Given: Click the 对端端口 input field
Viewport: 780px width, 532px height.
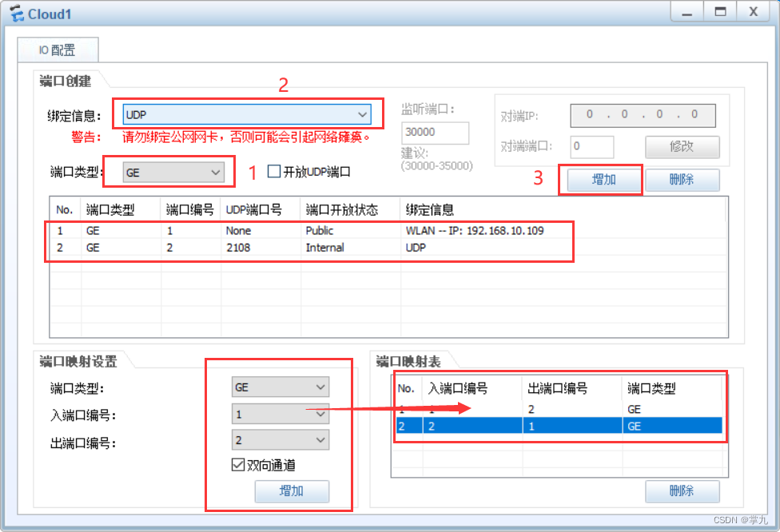Looking at the screenshot, I should (591, 147).
